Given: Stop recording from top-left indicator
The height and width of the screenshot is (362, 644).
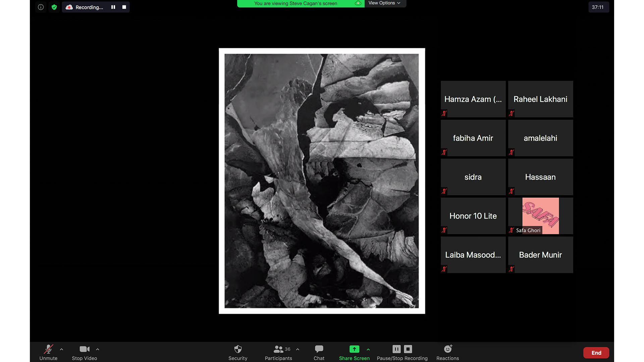Looking at the screenshot, I should point(124,7).
